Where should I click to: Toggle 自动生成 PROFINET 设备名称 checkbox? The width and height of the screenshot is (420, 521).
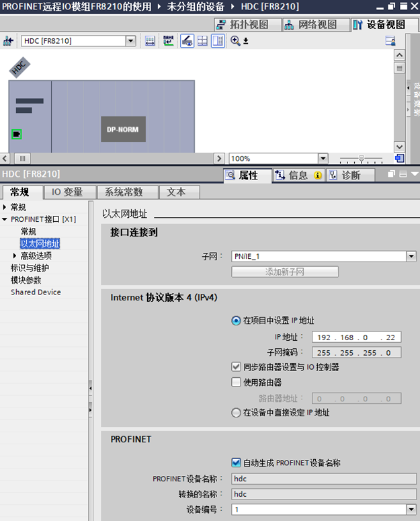[236, 463]
